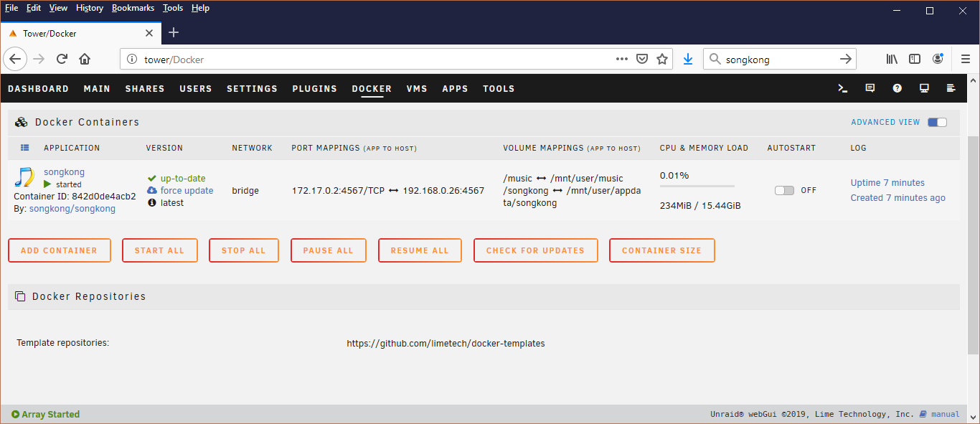Close the Tower/Docker tab
The width and height of the screenshot is (980, 424).
[x=149, y=33]
